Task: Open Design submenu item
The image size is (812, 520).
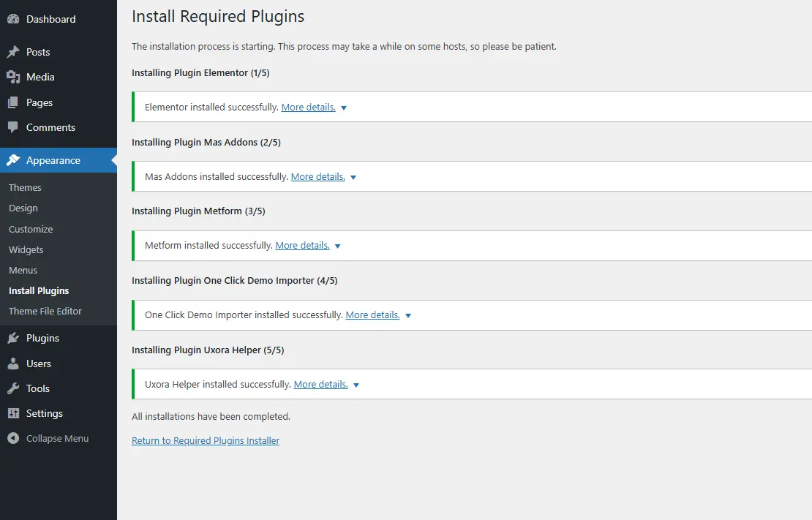Action: pyautogui.click(x=23, y=208)
